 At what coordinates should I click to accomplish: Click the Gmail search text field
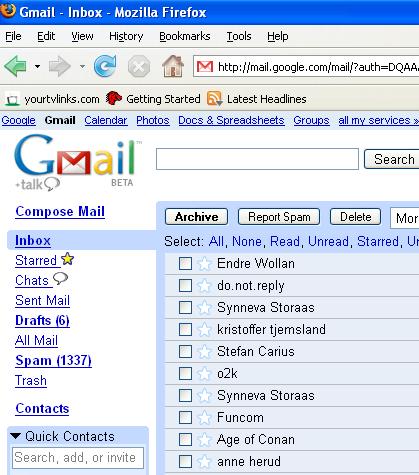[257, 159]
